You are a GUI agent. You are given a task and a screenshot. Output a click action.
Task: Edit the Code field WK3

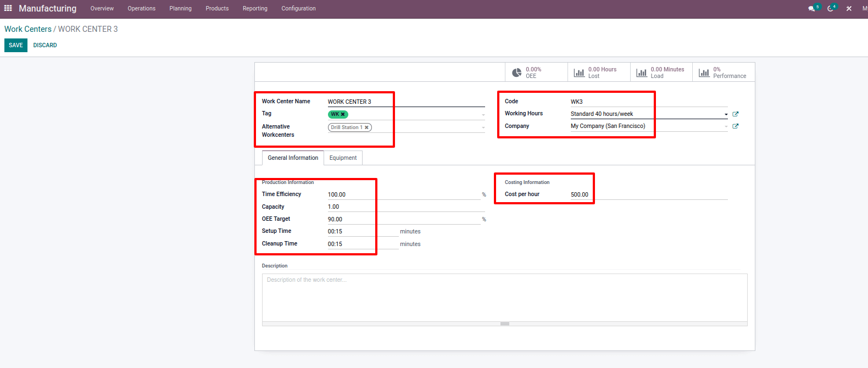coord(649,102)
